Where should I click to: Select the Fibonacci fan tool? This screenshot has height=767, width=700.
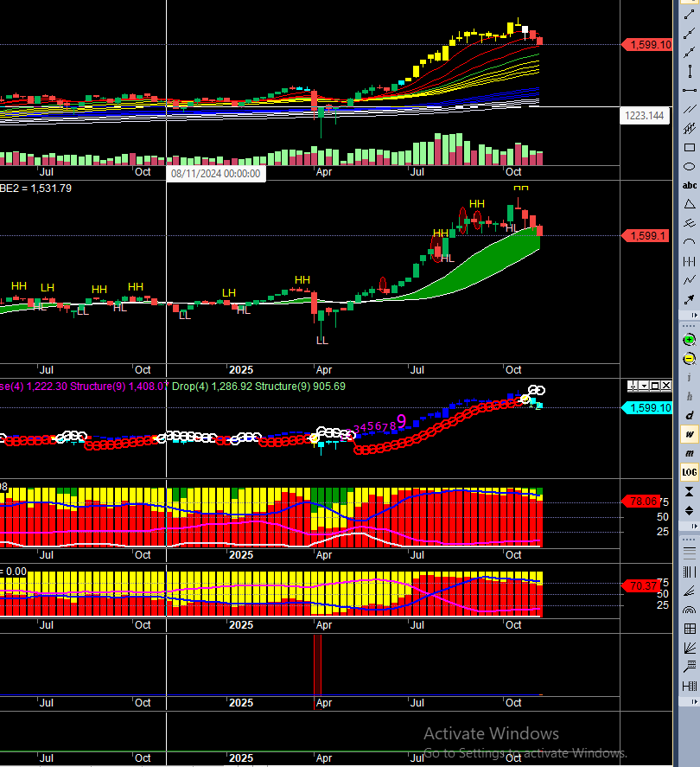690,591
